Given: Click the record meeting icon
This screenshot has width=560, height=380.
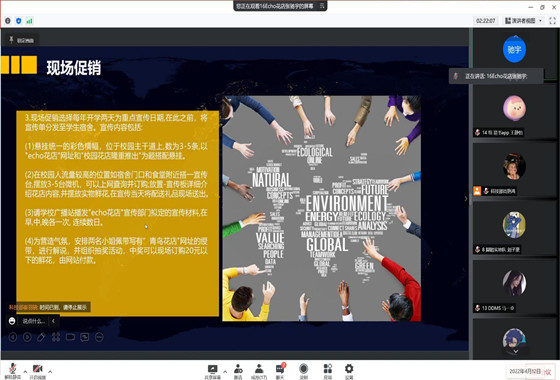Looking at the screenshot, I should coord(304,371).
